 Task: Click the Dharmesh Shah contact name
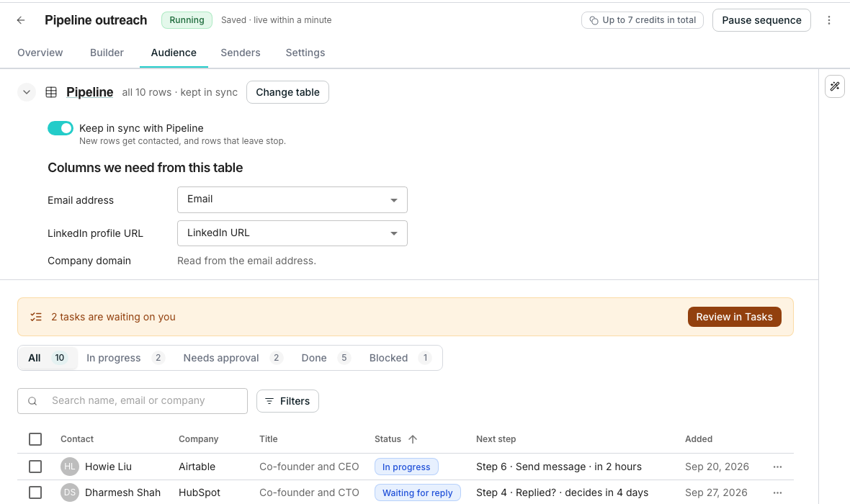(x=122, y=492)
